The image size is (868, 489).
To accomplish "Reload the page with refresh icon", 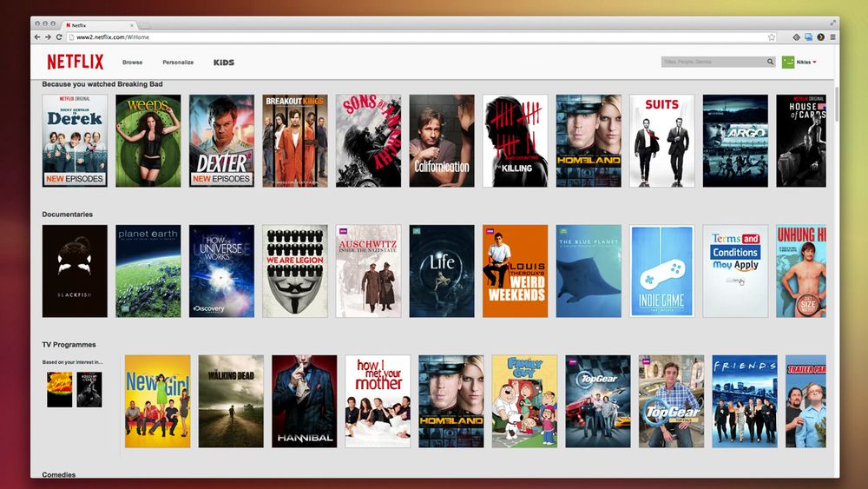I will (59, 37).
